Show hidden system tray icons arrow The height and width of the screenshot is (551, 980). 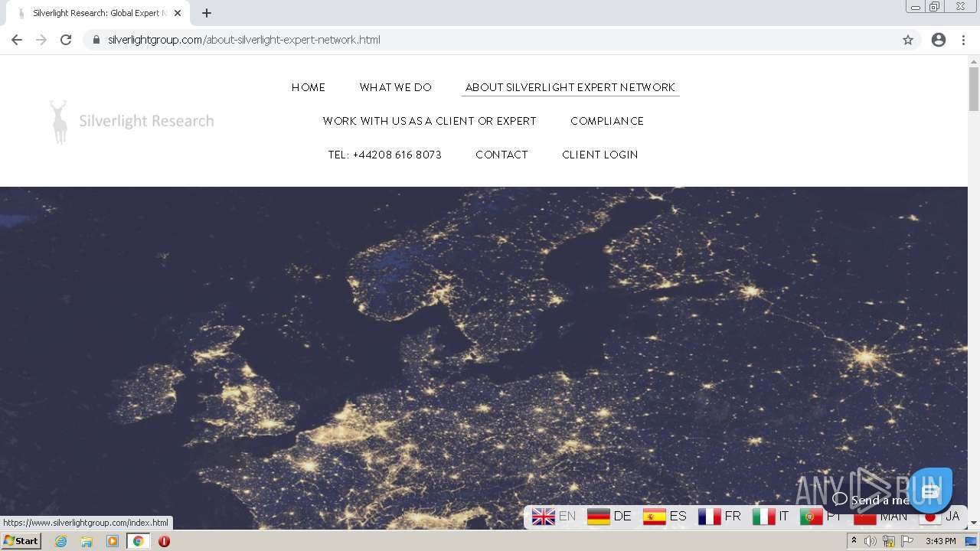click(x=854, y=541)
